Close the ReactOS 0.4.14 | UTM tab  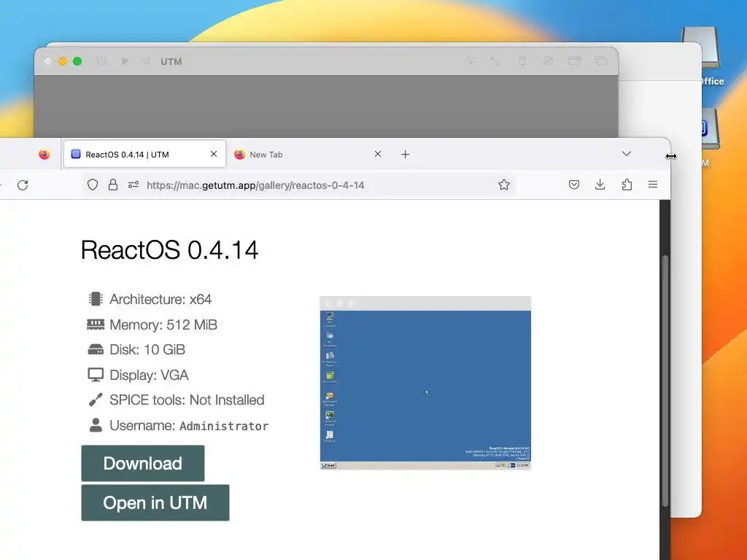(x=214, y=154)
